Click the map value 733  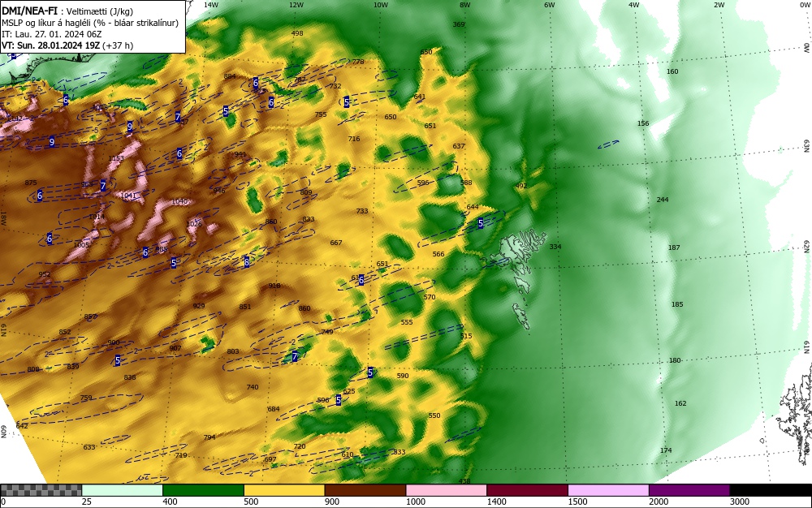tap(362, 211)
